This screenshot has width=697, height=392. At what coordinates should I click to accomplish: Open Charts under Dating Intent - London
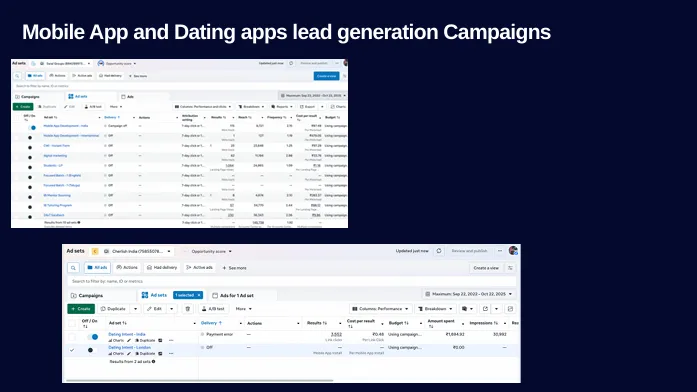(x=116, y=354)
